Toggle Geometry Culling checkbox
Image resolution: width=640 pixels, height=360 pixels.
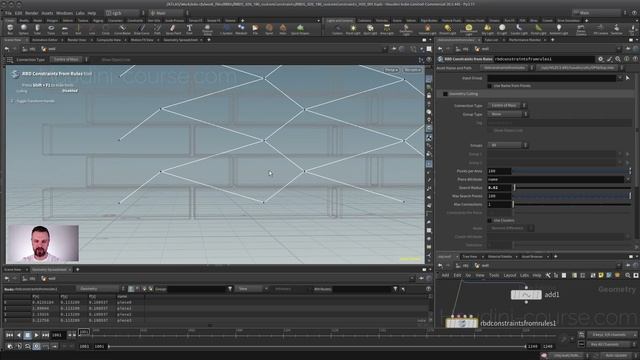[445, 94]
